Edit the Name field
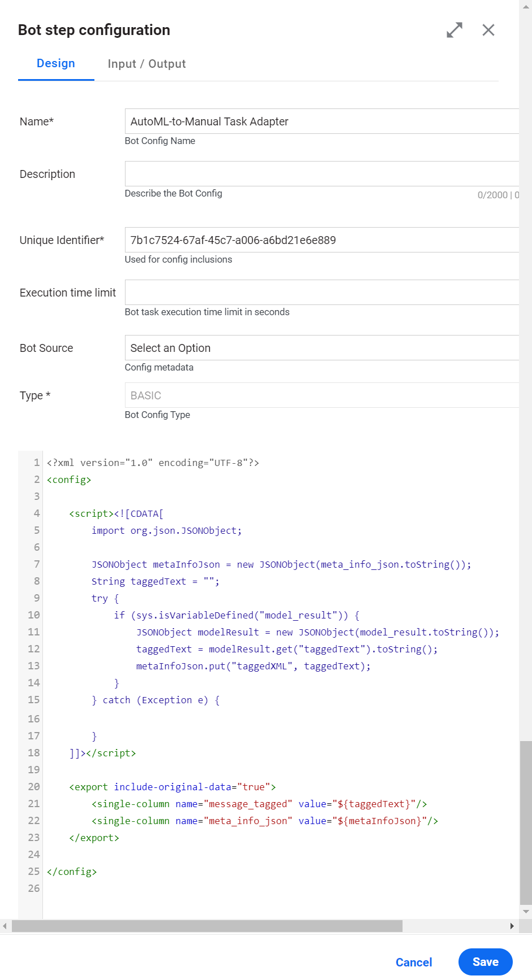 pyautogui.click(x=322, y=121)
